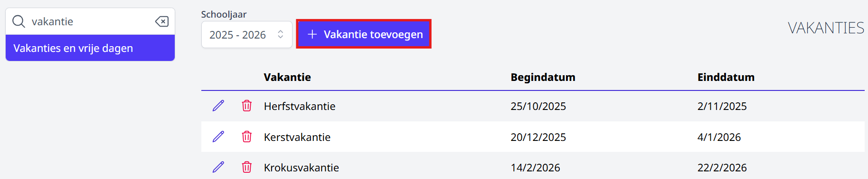The height and width of the screenshot is (179, 868).
Task: Click the Vakantie toevoegen button
Action: pyautogui.click(x=364, y=34)
